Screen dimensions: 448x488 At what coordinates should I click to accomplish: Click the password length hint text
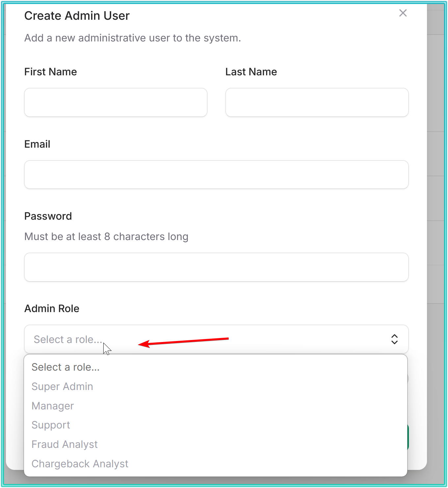pos(106,236)
